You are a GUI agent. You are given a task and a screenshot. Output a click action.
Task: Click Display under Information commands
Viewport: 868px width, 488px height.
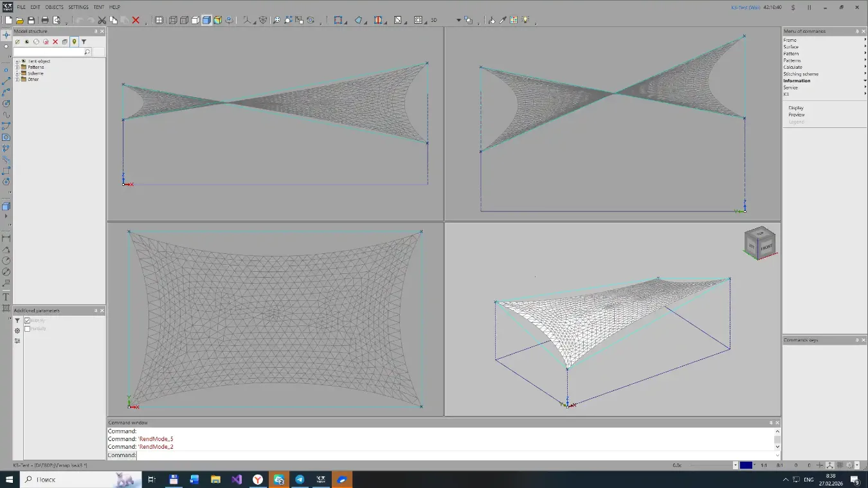(796, 108)
